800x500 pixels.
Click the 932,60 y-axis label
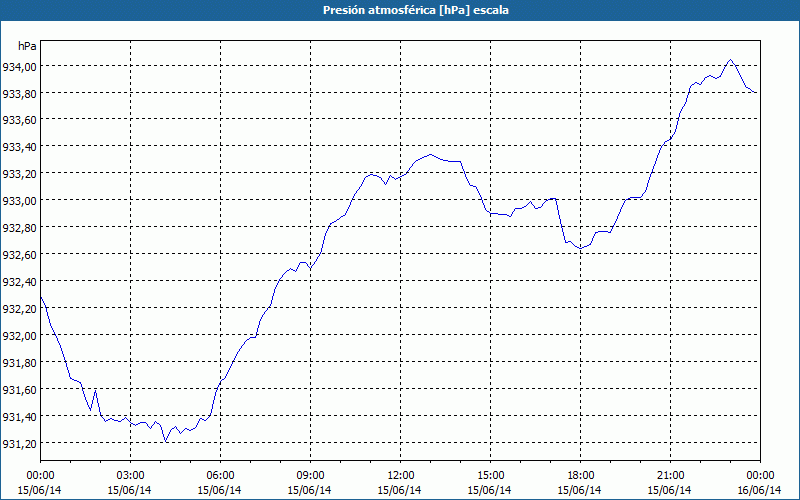pos(20,254)
